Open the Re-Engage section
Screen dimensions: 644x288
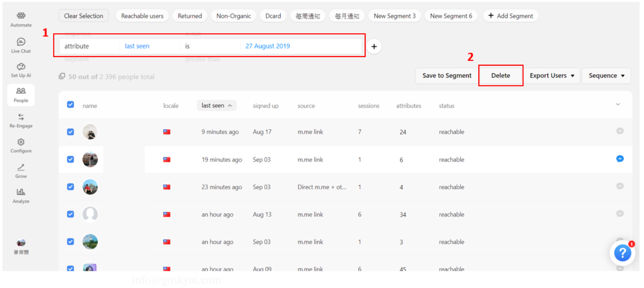click(x=21, y=117)
